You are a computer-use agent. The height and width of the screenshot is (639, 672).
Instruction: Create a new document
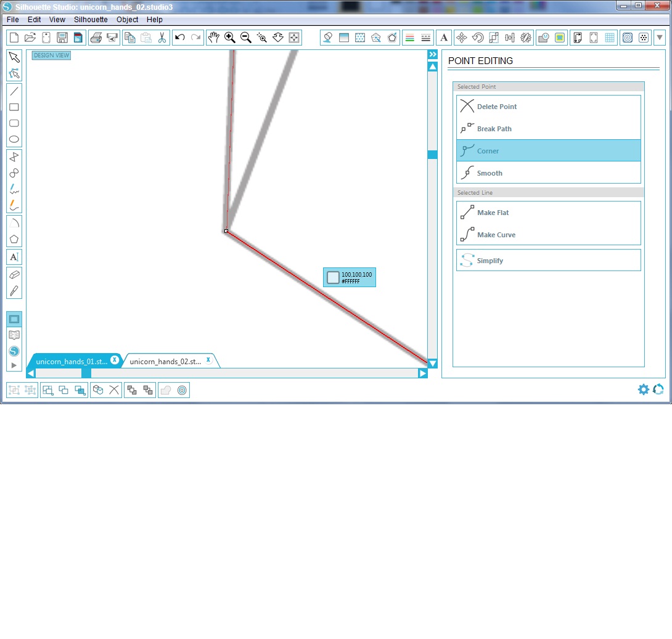pos(14,38)
